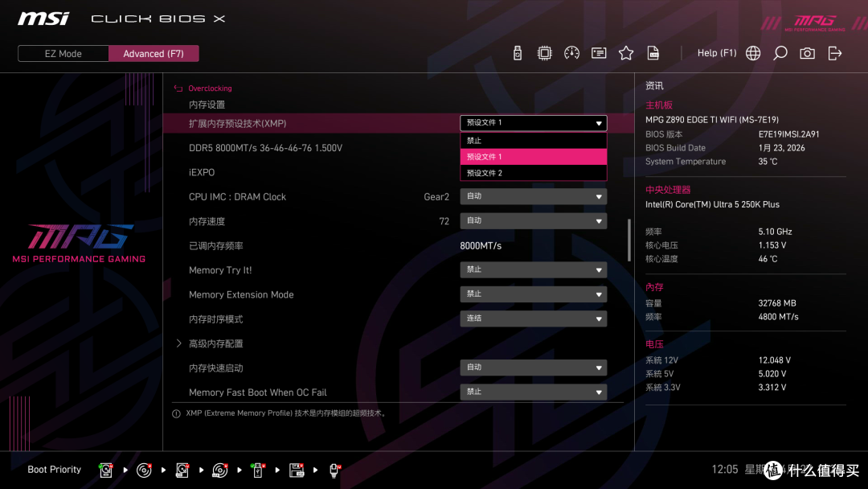The width and height of the screenshot is (868, 489).
Task: Open the Memory Extension Mode dropdown
Action: pos(533,294)
